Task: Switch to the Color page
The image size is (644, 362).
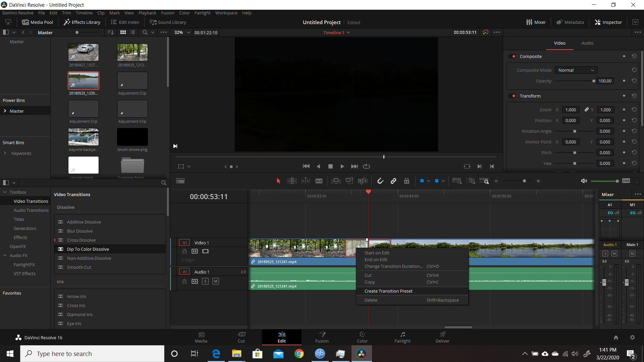Action: tap(362, 337)
